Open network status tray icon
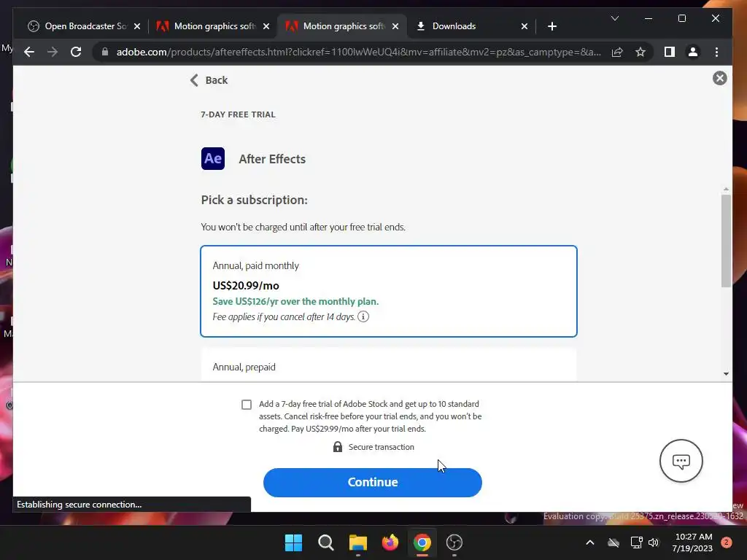This screenshot has width=747, height=560. pyautogui.click(x=636, y=542)
